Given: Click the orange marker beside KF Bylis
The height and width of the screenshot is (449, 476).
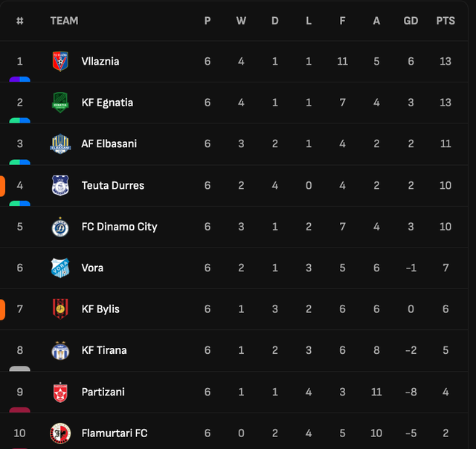Looking at the screenshot, I should tap(2, 309).
